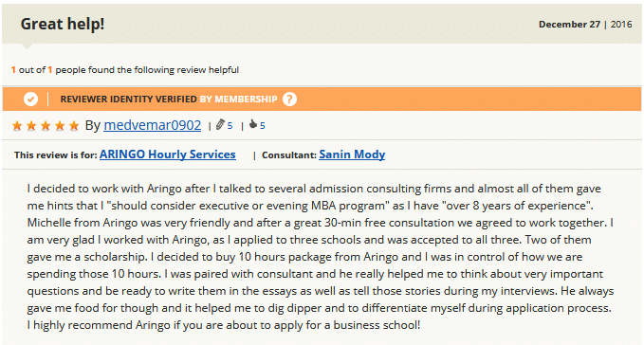Select the third orange rating star
Screen dimensions: 644x345
coord(46,125)
